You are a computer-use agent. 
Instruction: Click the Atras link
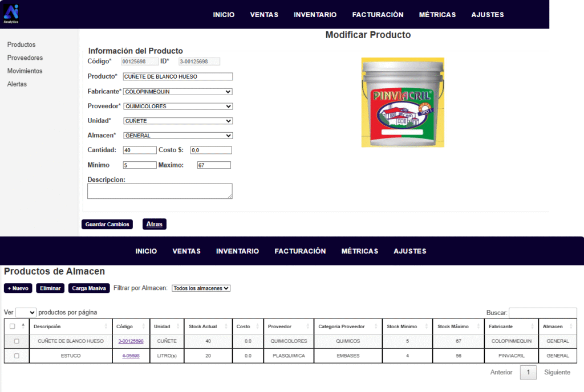point(154,224)
